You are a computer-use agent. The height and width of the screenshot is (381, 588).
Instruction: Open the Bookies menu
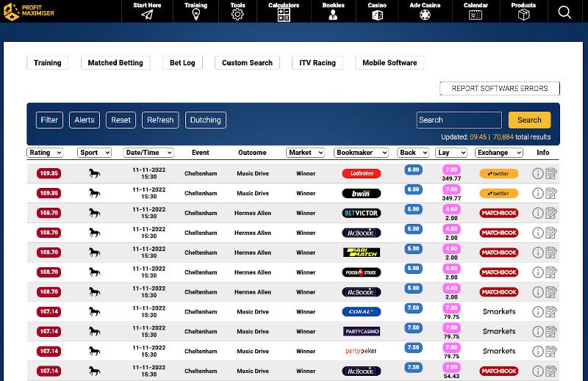333,11
